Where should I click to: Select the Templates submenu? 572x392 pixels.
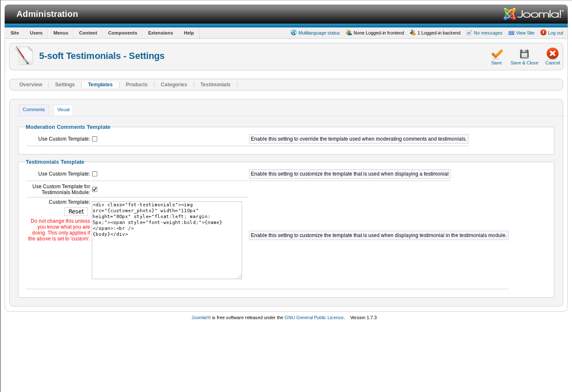click(100, 85)
